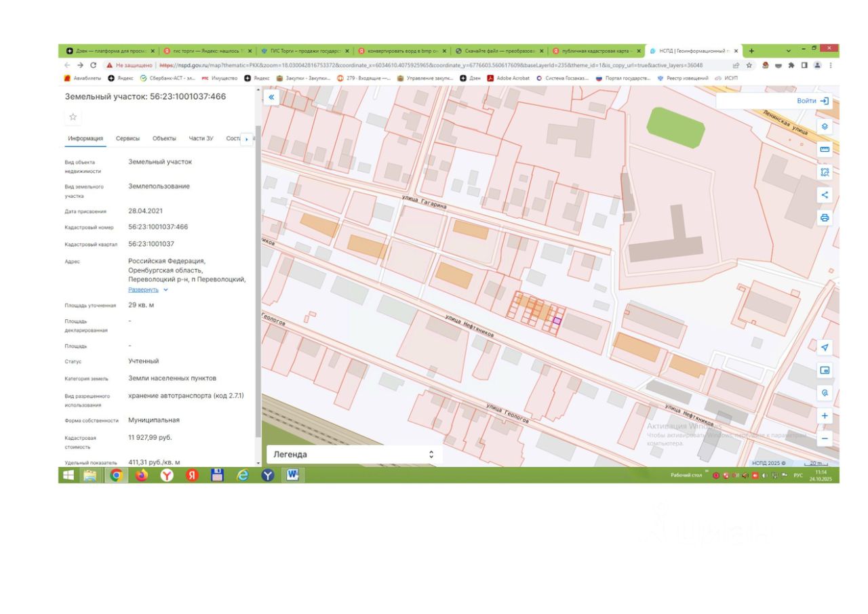
Task: Share the current map view
Action: [825, 195]
